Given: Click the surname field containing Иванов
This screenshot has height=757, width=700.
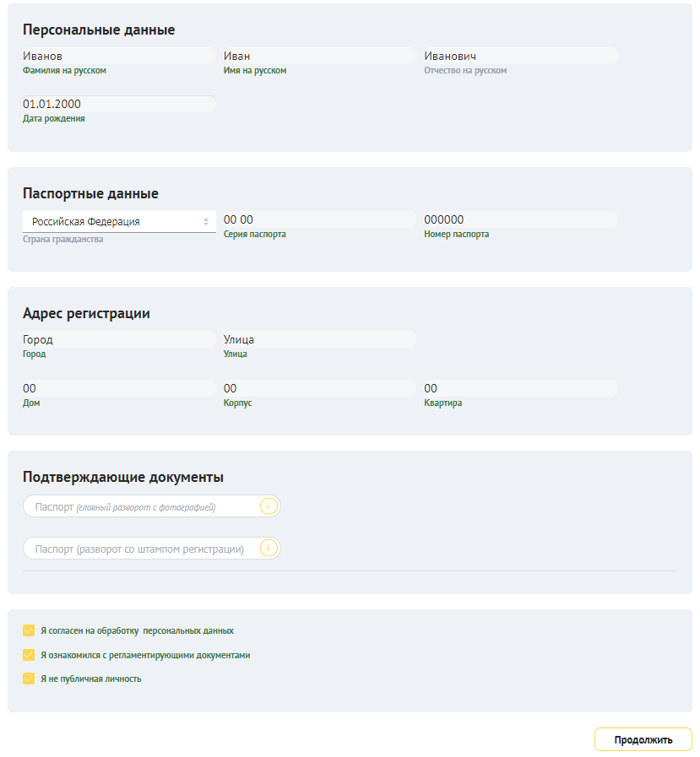Looking at the screenshot, I should tap(119, 57).
